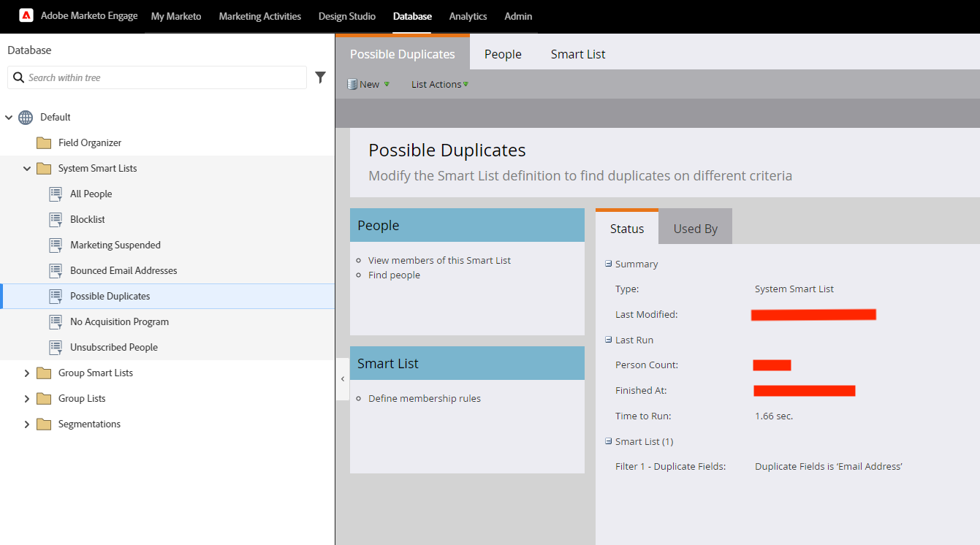This screenshot has width=980, height=545.
Task: Select the Status tab
Action: (627, 228)
